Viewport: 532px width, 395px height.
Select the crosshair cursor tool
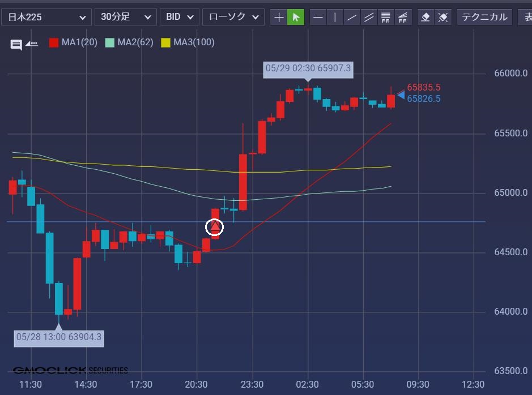279,17
